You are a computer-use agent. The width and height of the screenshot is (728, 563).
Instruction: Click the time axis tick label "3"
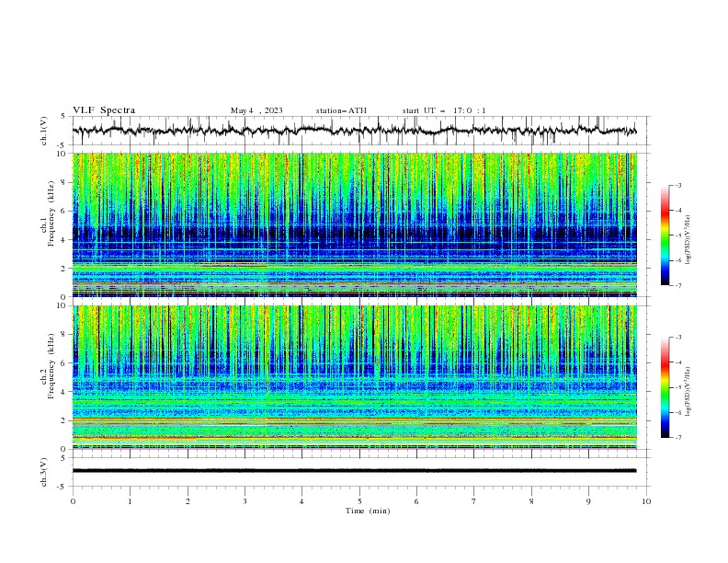[x=245, y=501]
